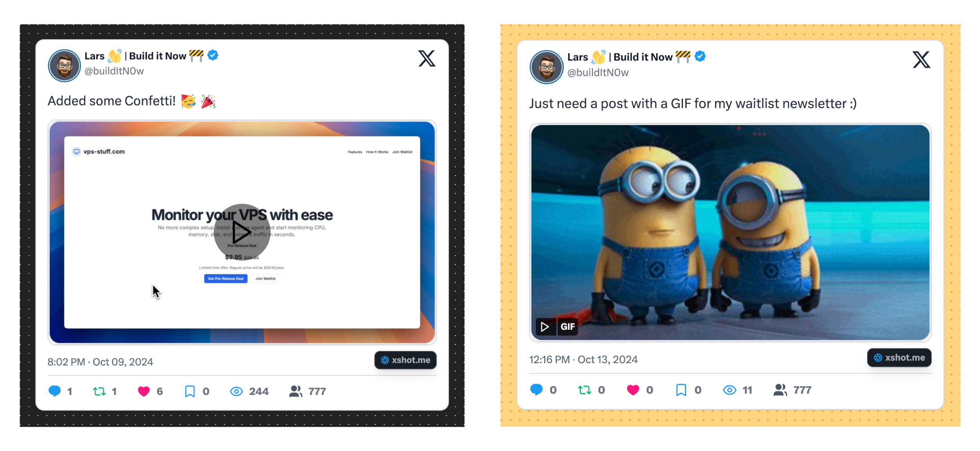Click 'Join Waitlist' button below the price

coord(265,278)
